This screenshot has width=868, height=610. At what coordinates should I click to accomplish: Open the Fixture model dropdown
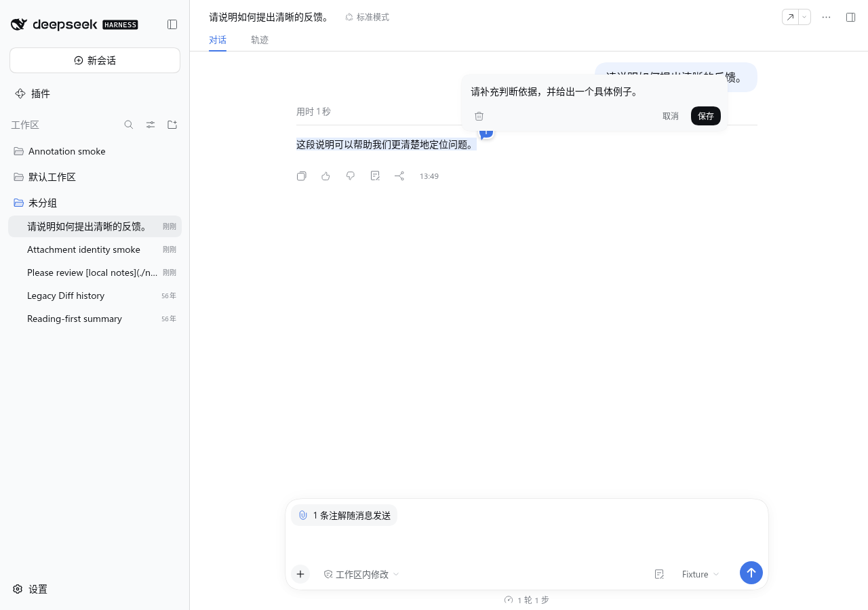pos(701,574)
